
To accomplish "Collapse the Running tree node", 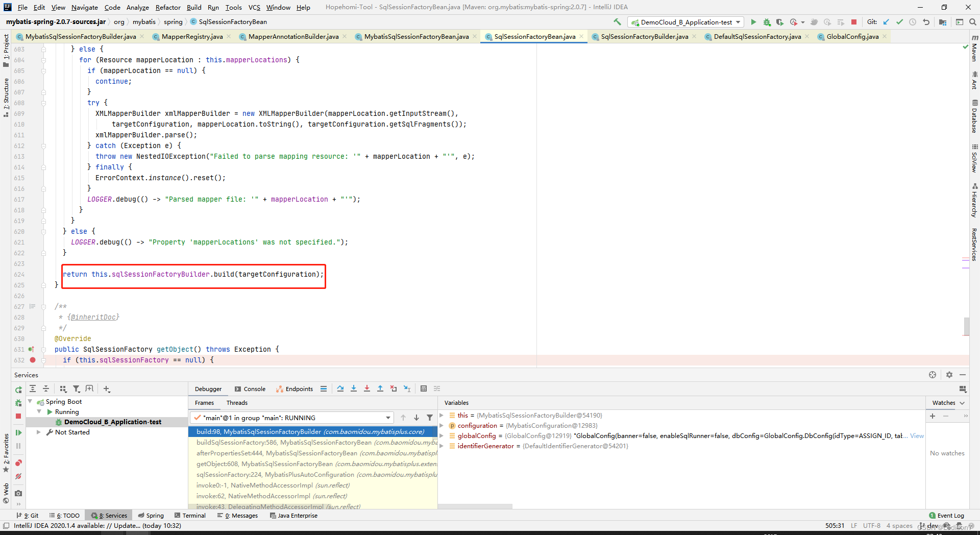I will [x=39, y=412].
